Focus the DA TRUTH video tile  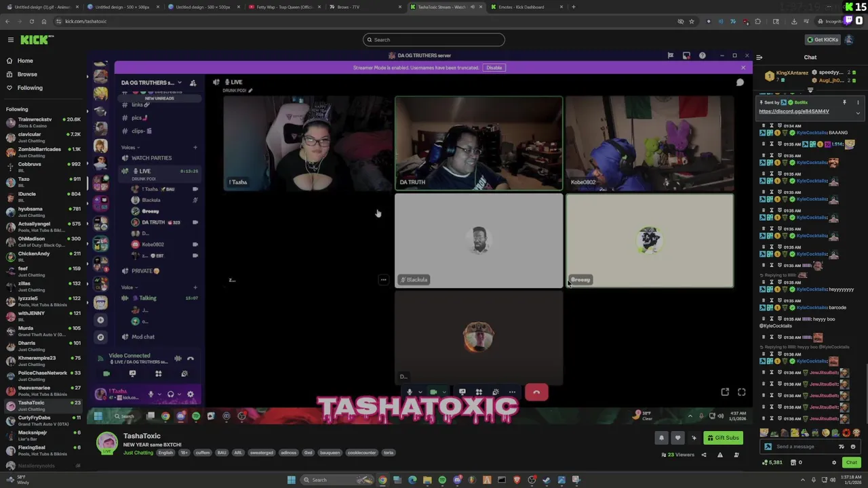point(479,143)
